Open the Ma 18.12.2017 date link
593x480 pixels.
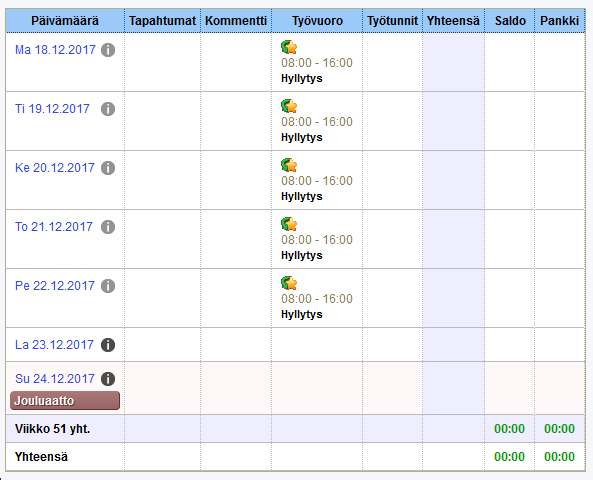click(x=55, y=50)
